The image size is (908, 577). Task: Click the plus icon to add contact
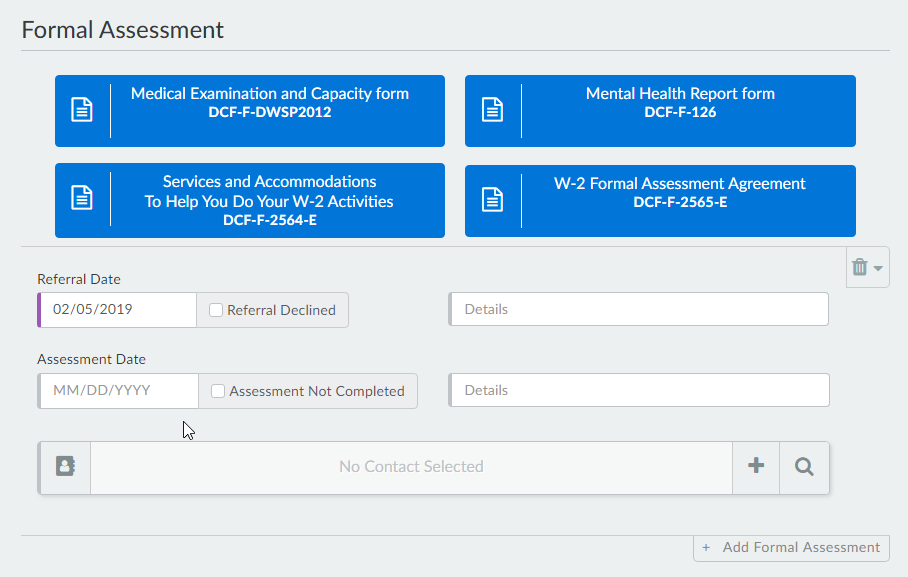(756, 466)
